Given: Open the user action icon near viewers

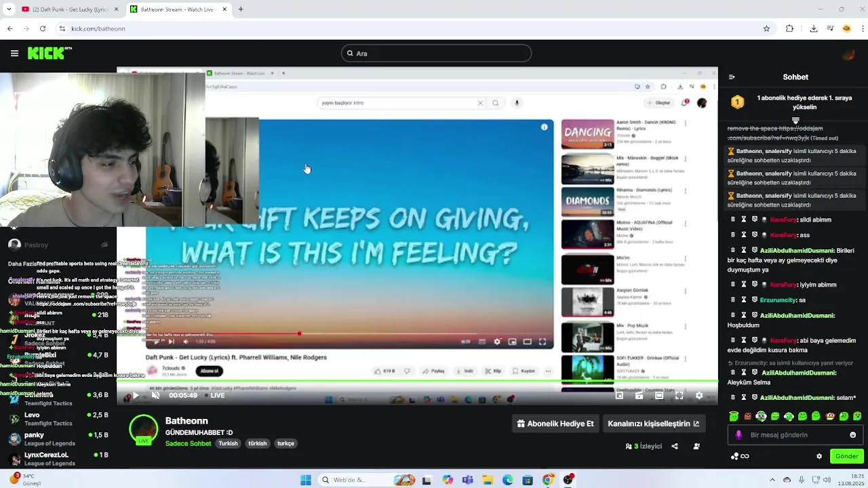Looking at the screenshot, I should [696, 446].
